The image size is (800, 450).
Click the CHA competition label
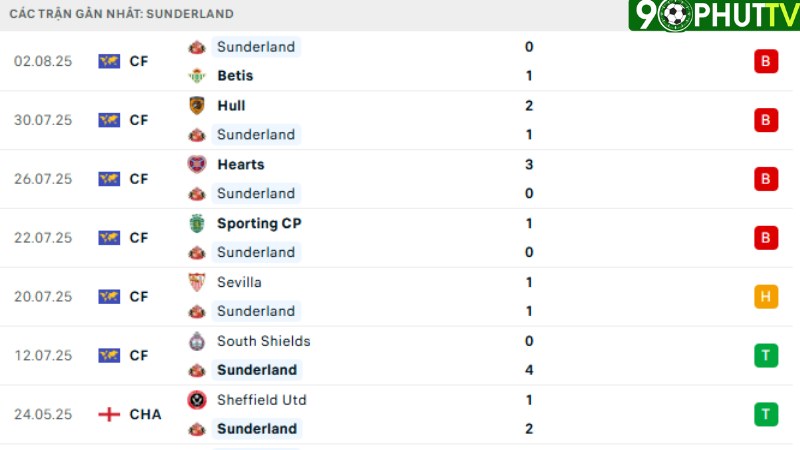[145, 414]
